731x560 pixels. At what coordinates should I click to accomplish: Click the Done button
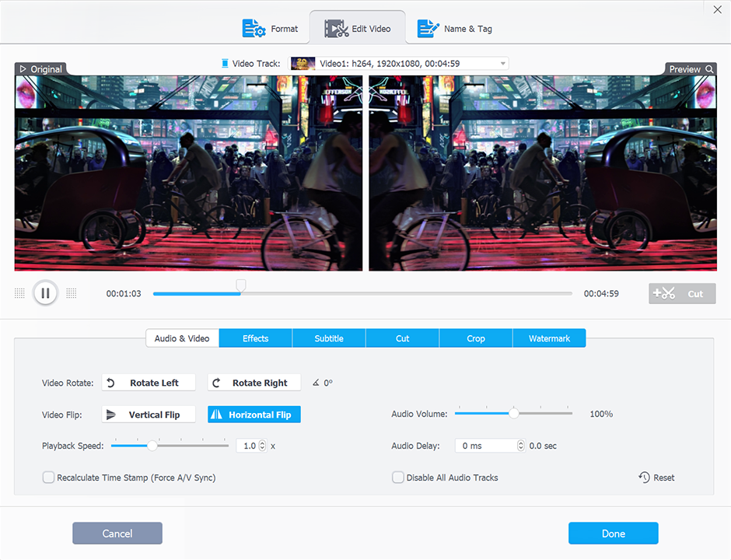[x=614, y=534]
